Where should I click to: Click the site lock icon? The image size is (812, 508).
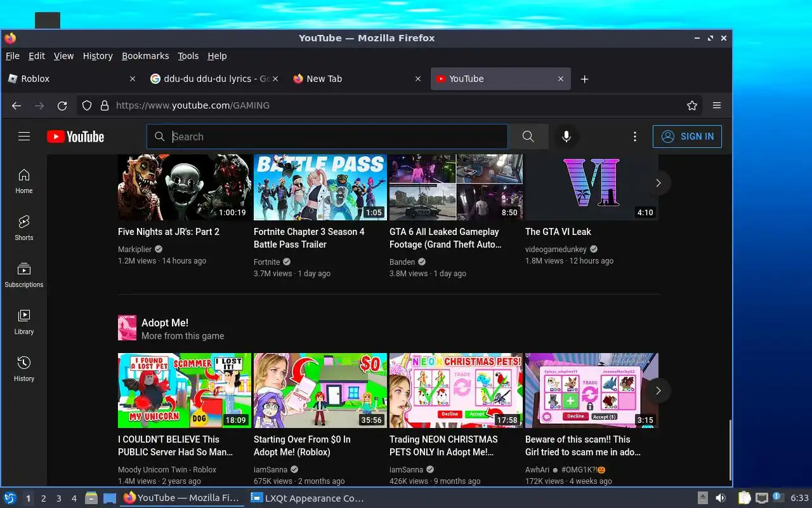click(x=104, y=105)
